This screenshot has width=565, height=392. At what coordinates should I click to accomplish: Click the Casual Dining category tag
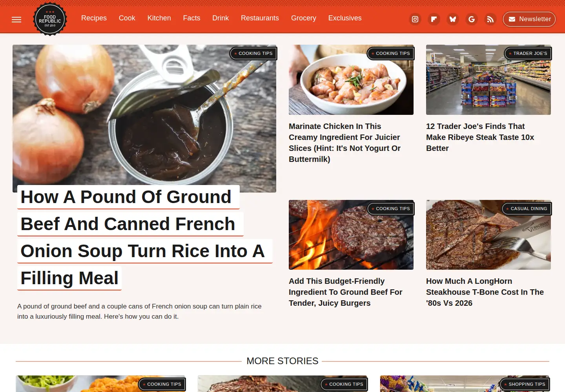pyautogui.click(x=527, y=209)
